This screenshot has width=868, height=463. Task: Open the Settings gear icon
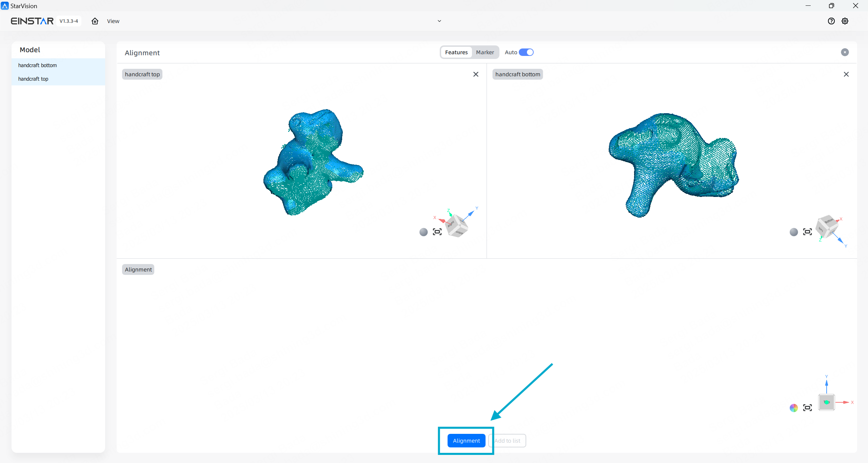coord(845,21)
